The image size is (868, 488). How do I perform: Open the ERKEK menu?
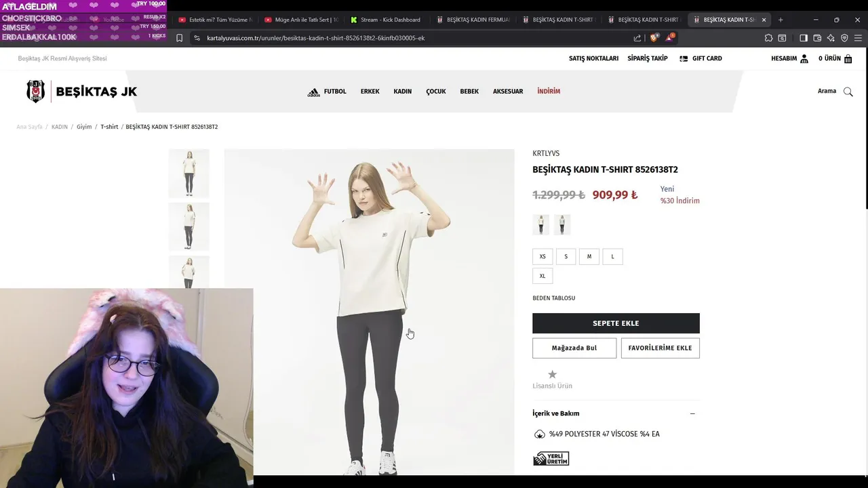click(370, 91)
